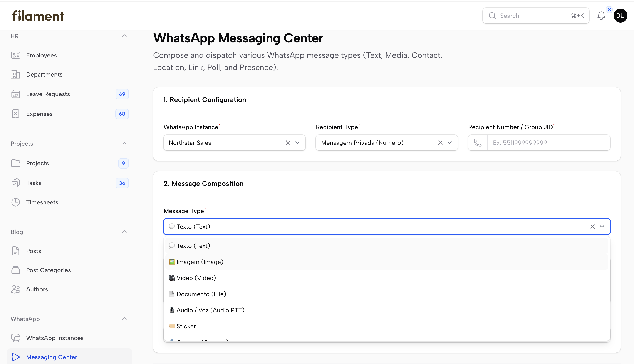
Task: Select Texto (Text) option in list
Action: [x=387, y=245]
